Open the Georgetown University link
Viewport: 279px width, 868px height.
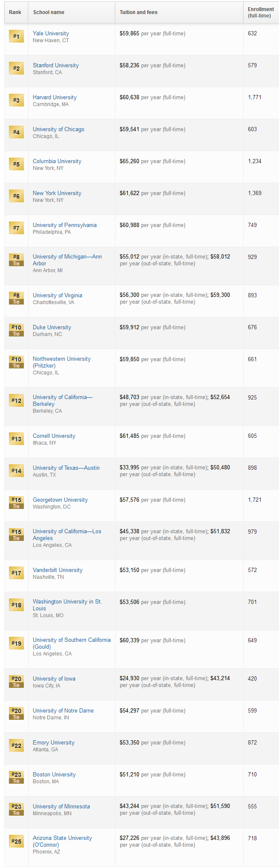point(60,500)
